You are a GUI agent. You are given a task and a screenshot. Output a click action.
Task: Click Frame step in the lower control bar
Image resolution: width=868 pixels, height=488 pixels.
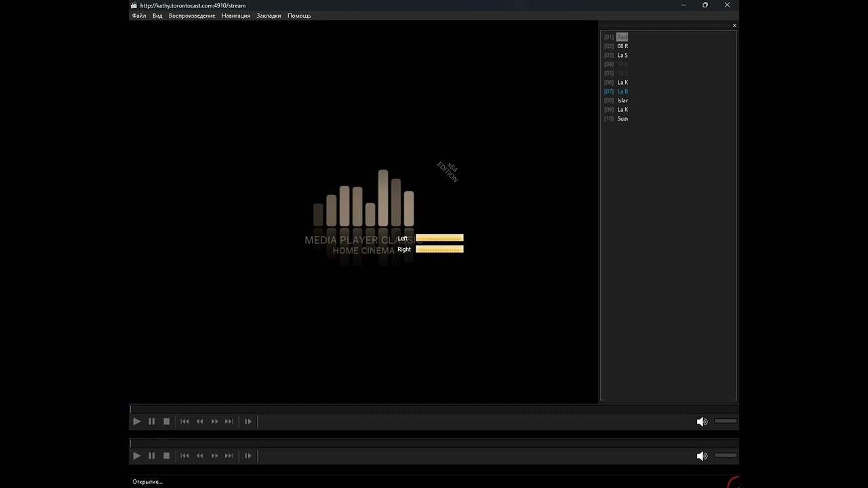pyautogui.click(x=248, y=456)
